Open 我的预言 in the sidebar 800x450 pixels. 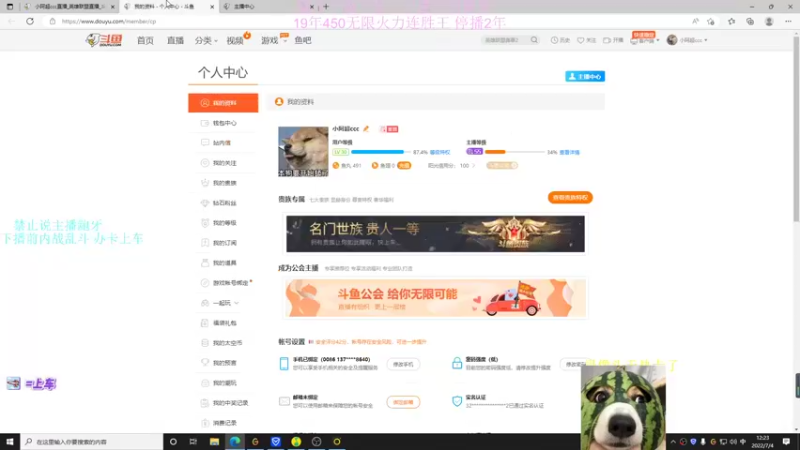tap(223, 363)
